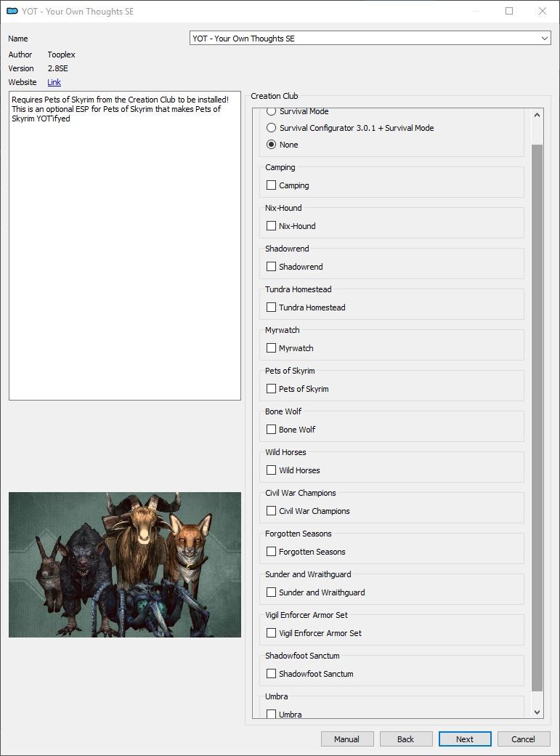
Task: Cancel the mod installer
Action: 524,739
